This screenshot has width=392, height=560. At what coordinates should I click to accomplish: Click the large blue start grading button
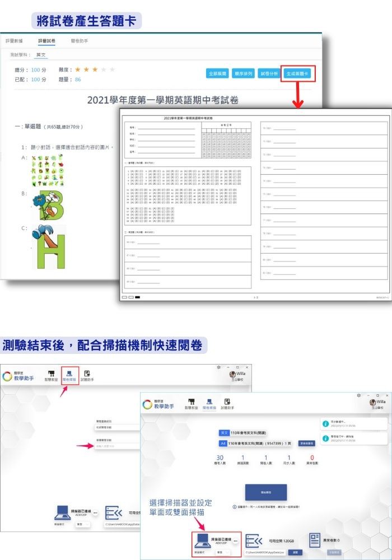(266, 492)
